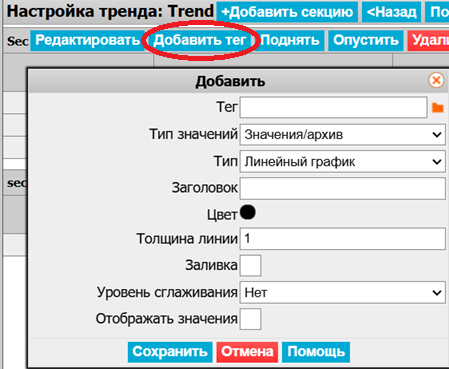Screen dimensions: 449x369
Task: Pick a color from the black Цвет swatch
Action: coord(248,212)
